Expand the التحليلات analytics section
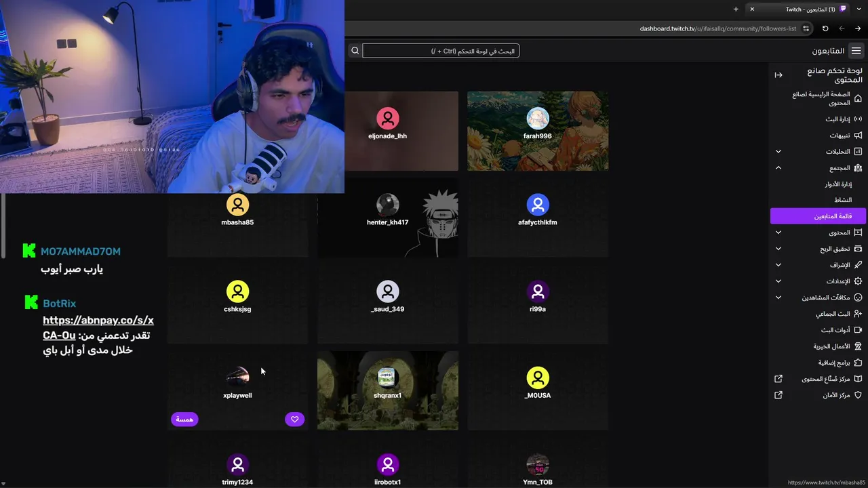The width and height of the screenshot is (868, 488). [778, 151]
